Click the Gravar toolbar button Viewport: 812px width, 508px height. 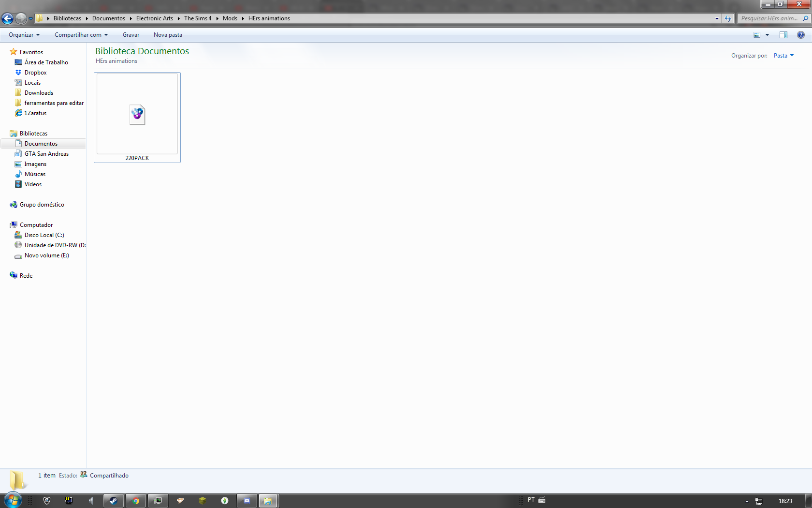(x=131, y=35)
